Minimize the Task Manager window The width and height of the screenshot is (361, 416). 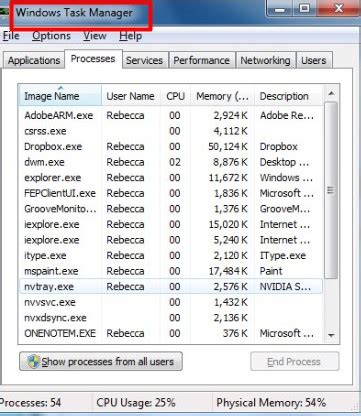coord(280,8)
